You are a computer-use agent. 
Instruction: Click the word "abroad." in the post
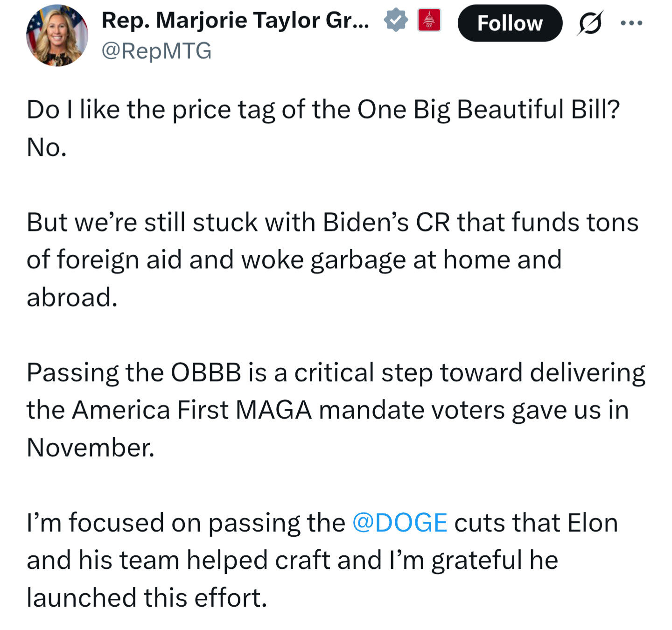72,297
